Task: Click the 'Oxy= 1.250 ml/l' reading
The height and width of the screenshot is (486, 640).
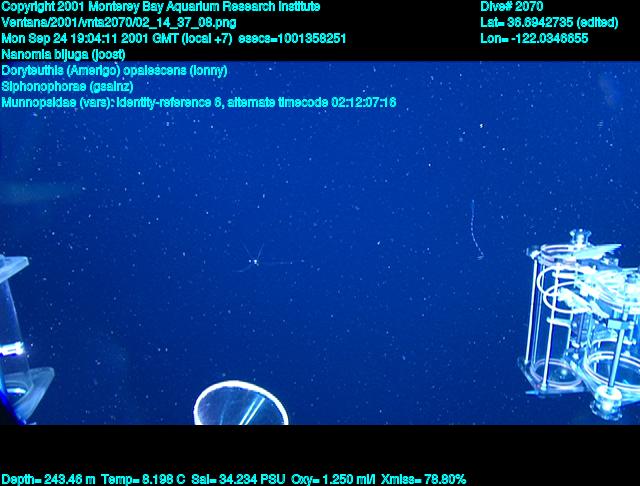Action: [333, 479]
